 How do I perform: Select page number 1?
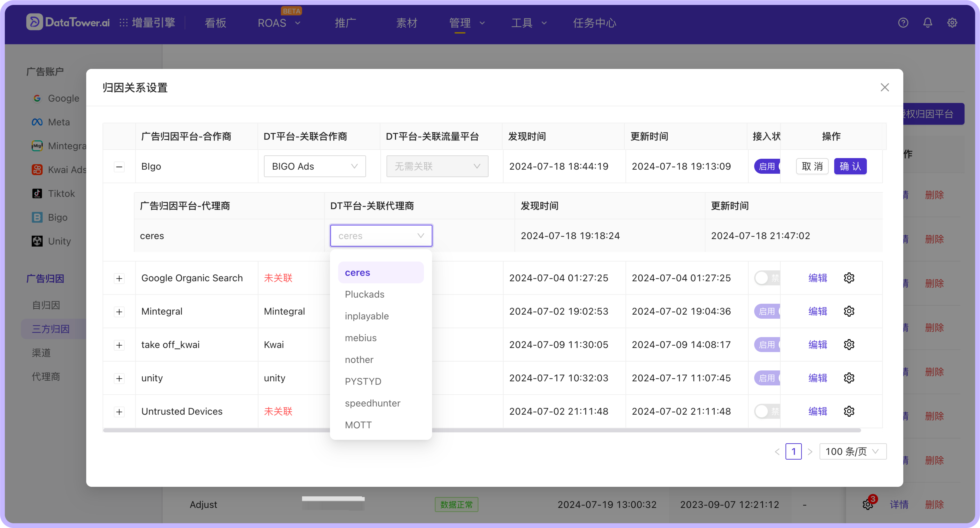pyautogui.click(x=793, y=452)
